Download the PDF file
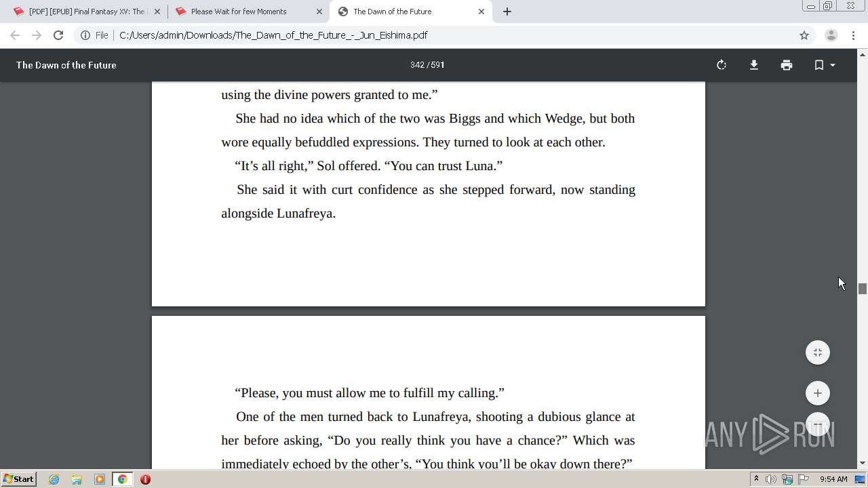The height and width of the screenshot is (488, 868). click(754, 65)
